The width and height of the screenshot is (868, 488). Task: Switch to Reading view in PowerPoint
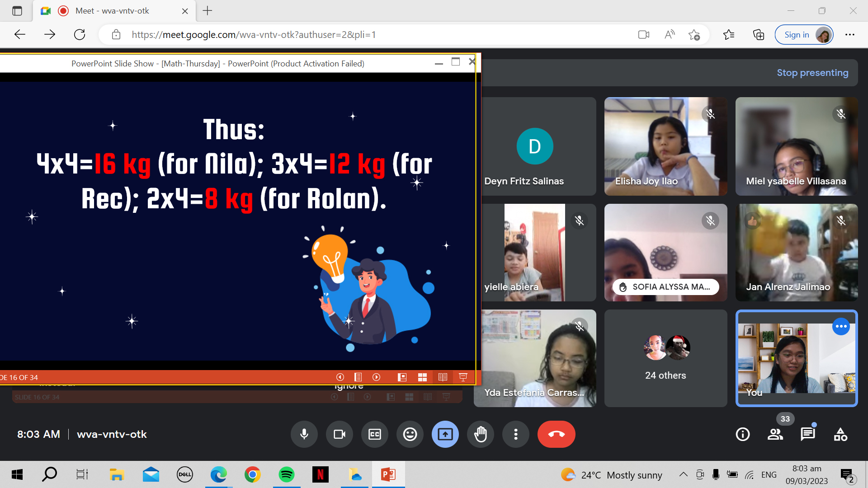click(x=443, y=377)
